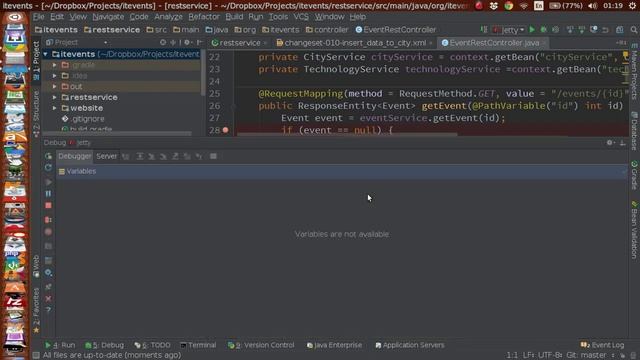Resume program execution in debugger

(48, 182)
